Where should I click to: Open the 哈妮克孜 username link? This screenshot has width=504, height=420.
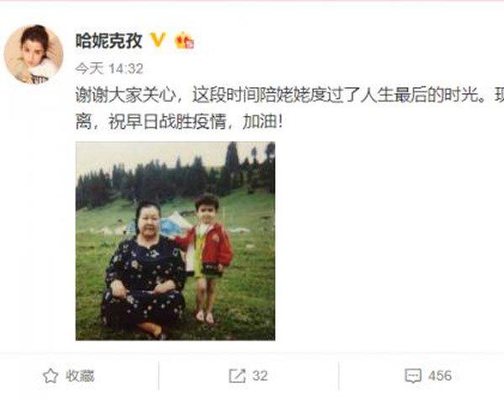[109, 41]
